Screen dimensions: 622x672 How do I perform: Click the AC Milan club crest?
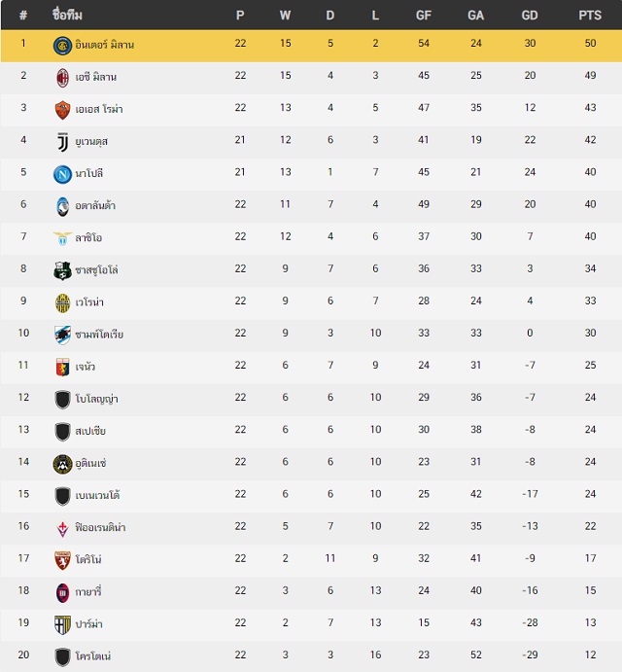(62, 78)
